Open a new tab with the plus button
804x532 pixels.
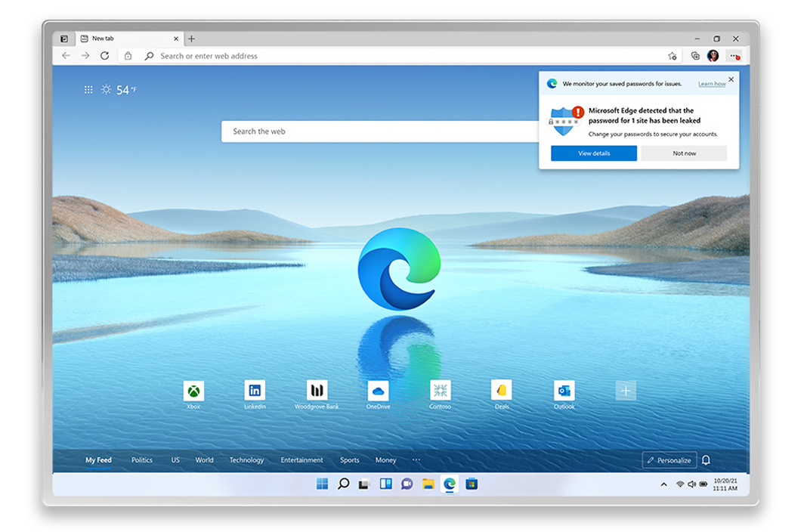[x=192, y=39]
